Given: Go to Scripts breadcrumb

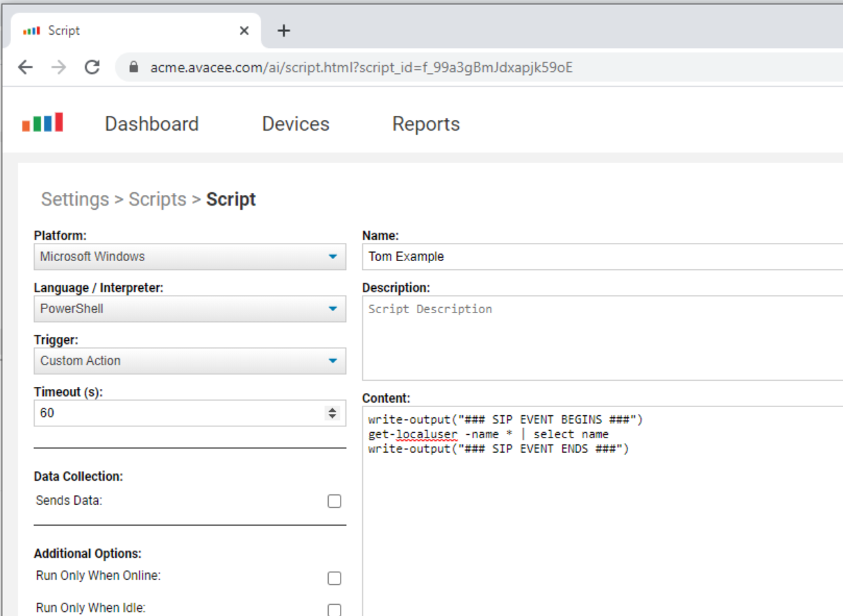Looking at the screenshot, I should pos(158,199).
